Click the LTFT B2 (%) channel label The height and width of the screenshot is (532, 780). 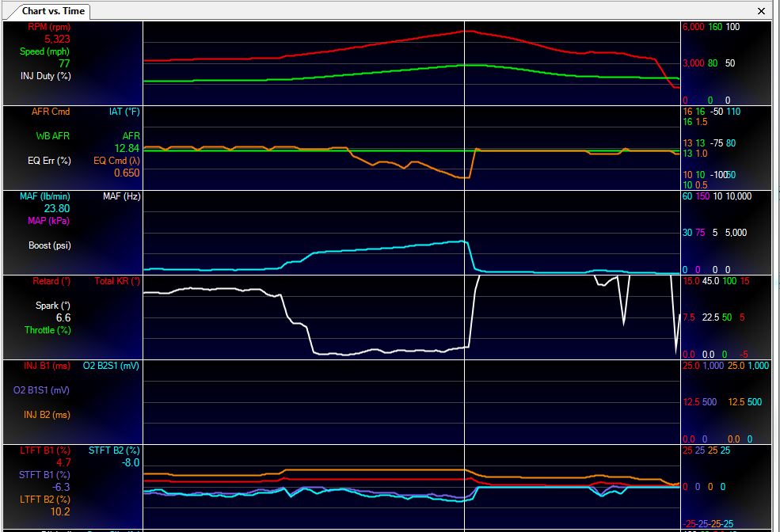coord(45,500)
